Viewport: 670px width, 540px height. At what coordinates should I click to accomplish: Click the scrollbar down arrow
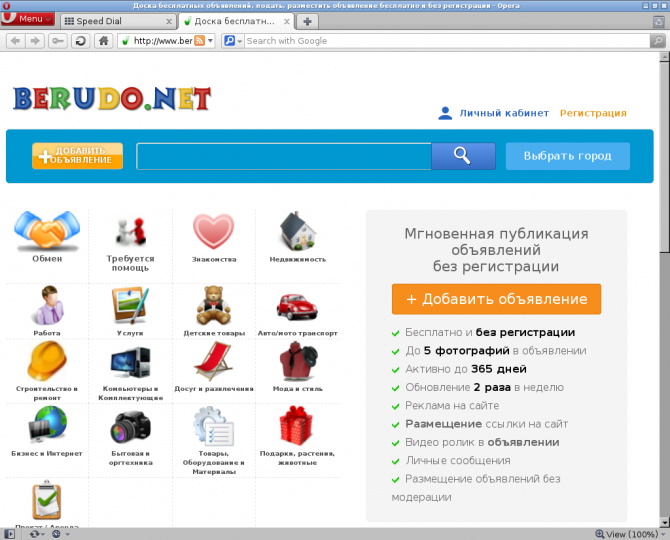click(664, 522)
